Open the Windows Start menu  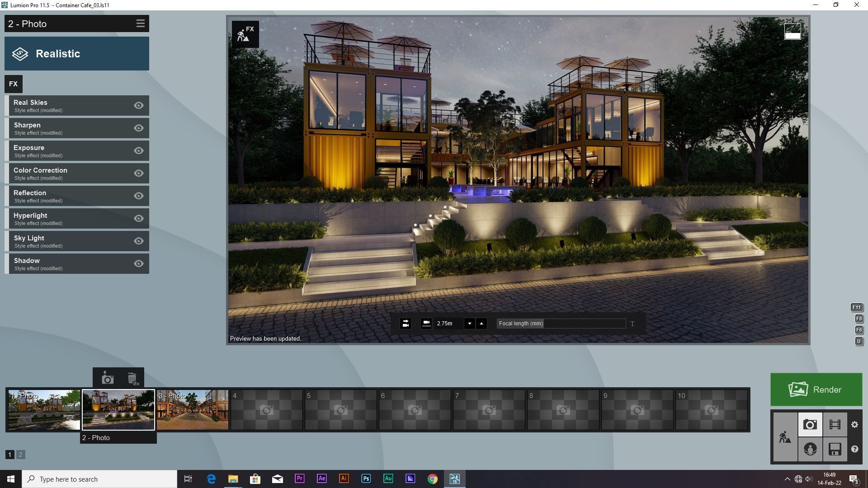(x=11, y=479)
